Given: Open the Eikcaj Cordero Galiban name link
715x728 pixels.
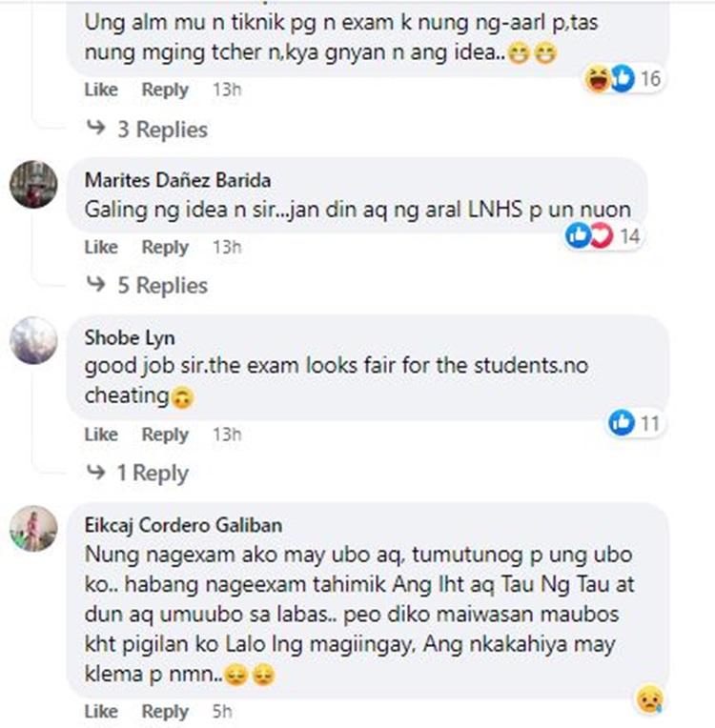Looking at the screenshot, I should click(183, 526).
